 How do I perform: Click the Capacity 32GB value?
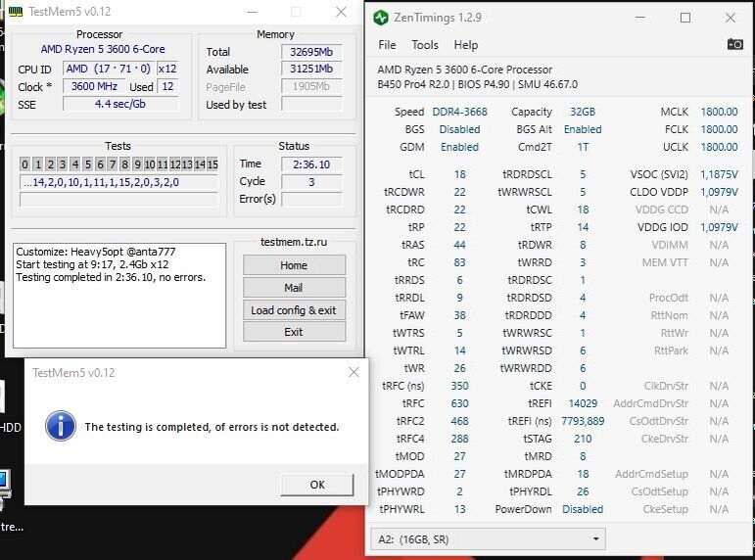(583, 112)
